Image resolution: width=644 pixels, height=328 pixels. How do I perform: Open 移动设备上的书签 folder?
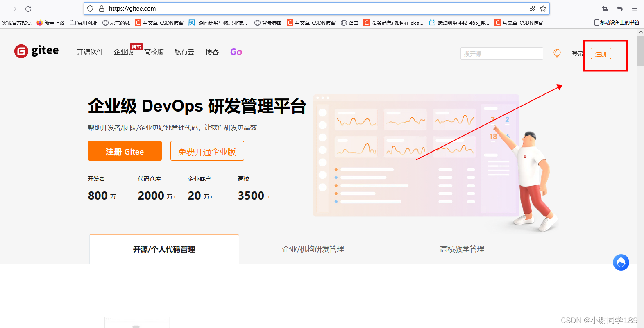tap(617, 23)
